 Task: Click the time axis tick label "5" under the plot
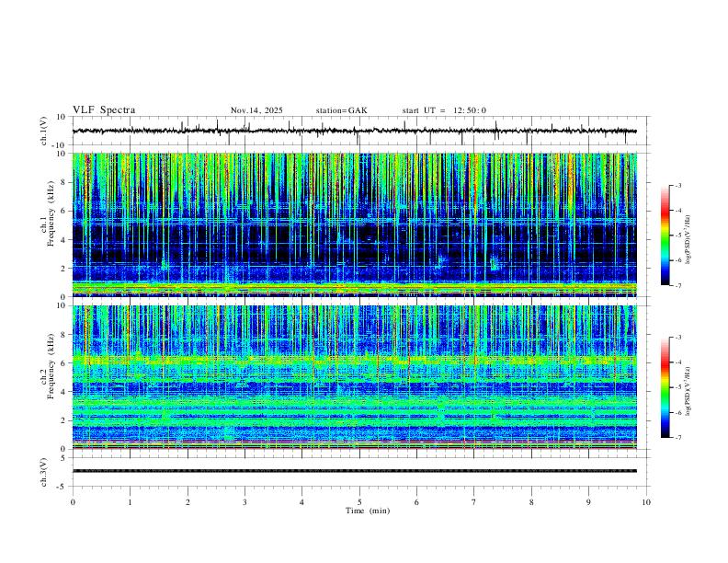[x=359, y=502]
